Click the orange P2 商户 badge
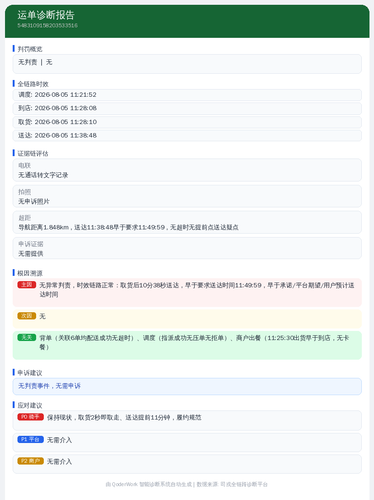374x500 pixels. (31, 461)
